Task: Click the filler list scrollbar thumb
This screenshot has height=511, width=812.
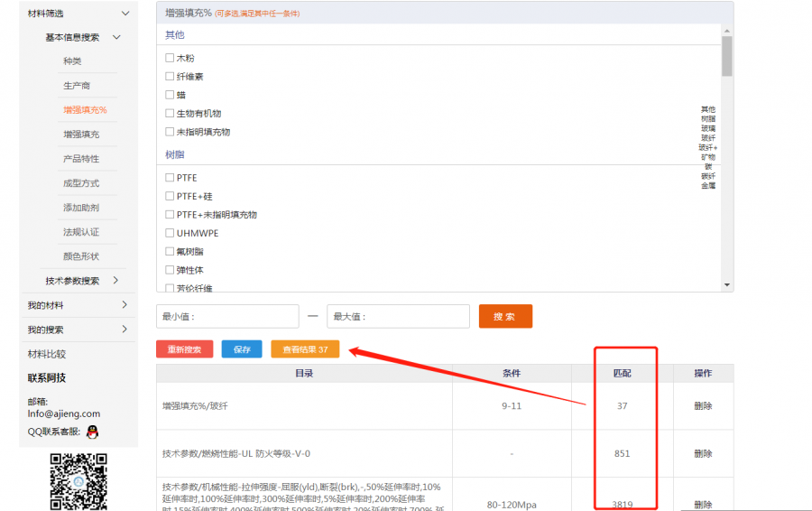Action: click(x=727, y=57)
